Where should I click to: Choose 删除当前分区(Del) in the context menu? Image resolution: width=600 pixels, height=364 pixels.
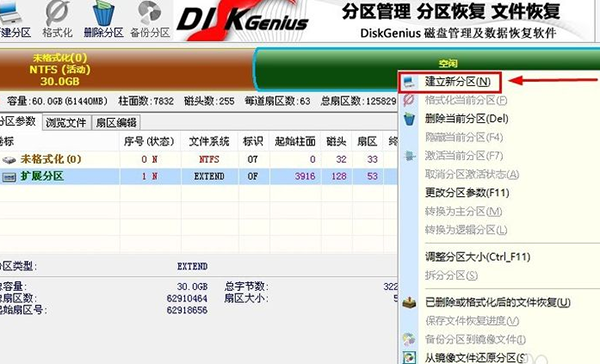[x=466, y=119]
